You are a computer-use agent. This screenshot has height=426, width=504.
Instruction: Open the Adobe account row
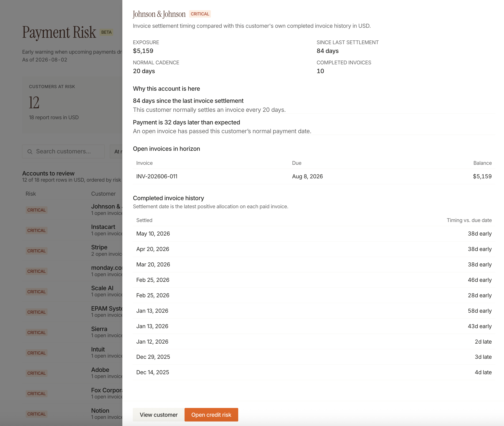72,373
